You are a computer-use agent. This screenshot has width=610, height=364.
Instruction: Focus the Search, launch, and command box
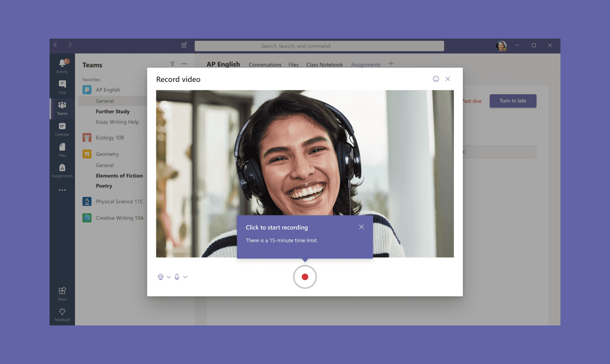(319, 46)
